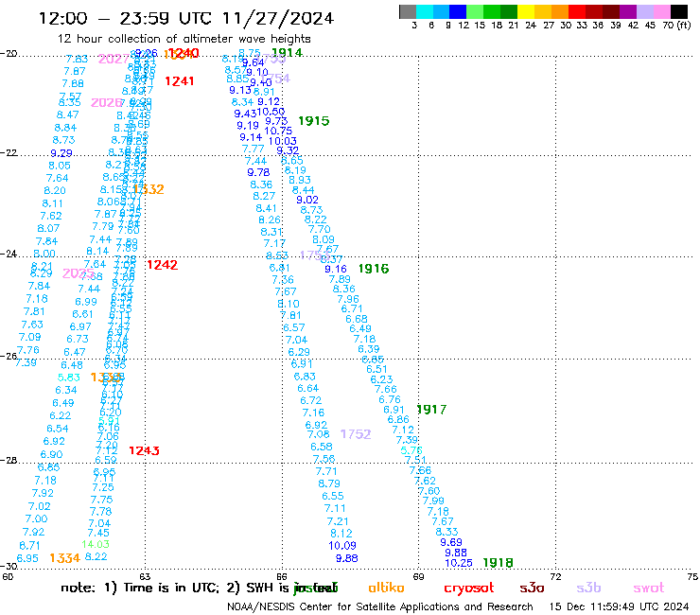
Task: Click the wave height value '8.12'
Action: pos(341,534)
